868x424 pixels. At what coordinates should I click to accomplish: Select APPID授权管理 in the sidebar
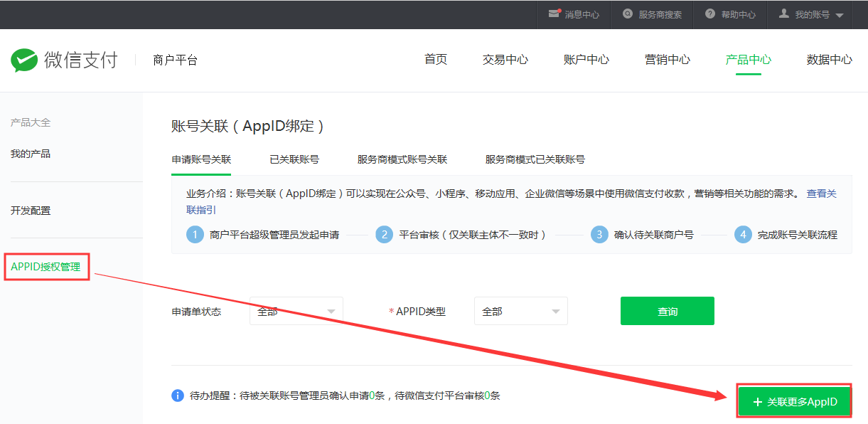pyautogui.click(x=46, y=267)
